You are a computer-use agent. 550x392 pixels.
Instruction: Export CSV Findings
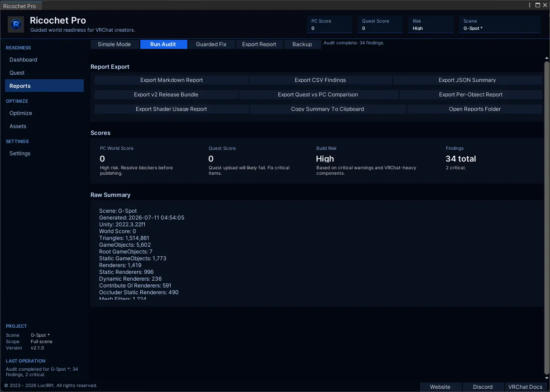[320, 80]
